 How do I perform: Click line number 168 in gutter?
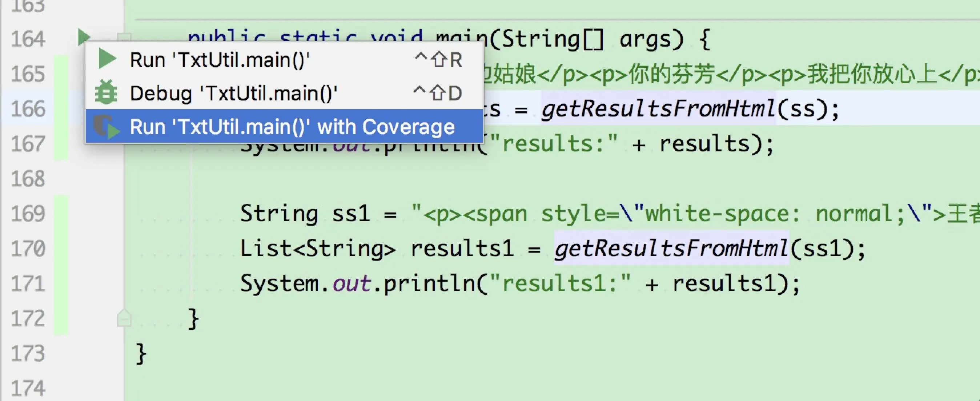(28, 179)
